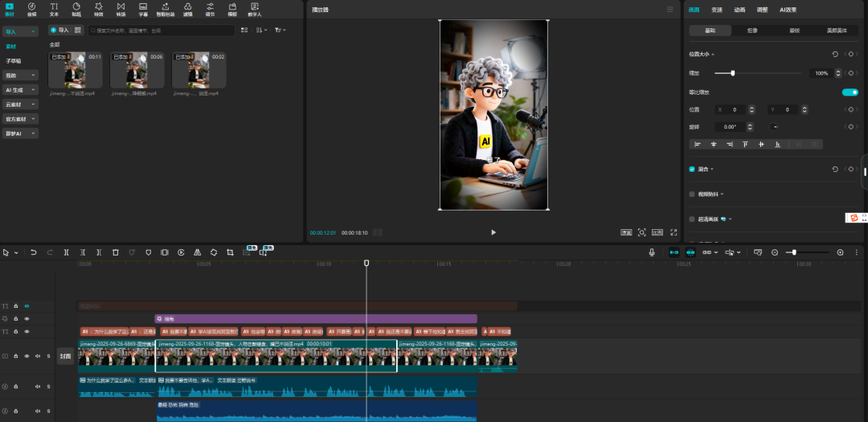Screen dimensions: 868x422
Task: Click the microphone record voiceover icon
Action: (x=653, y=252)
